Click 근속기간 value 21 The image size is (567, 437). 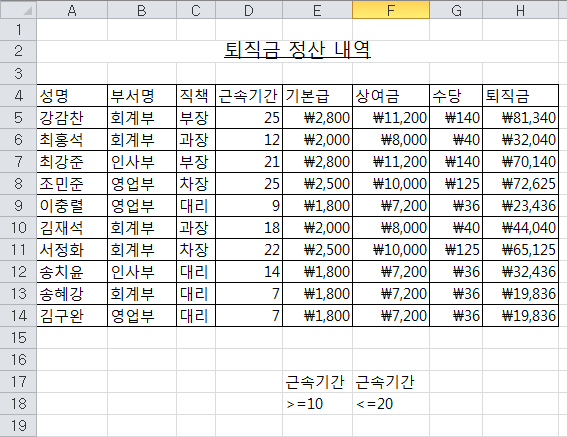coord(249,162)
